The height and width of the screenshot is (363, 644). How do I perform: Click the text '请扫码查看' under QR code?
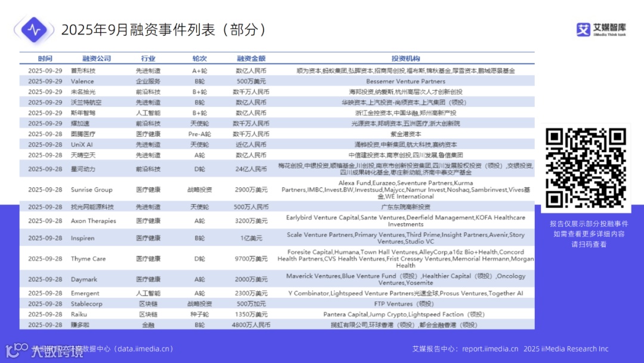[589, 244]
